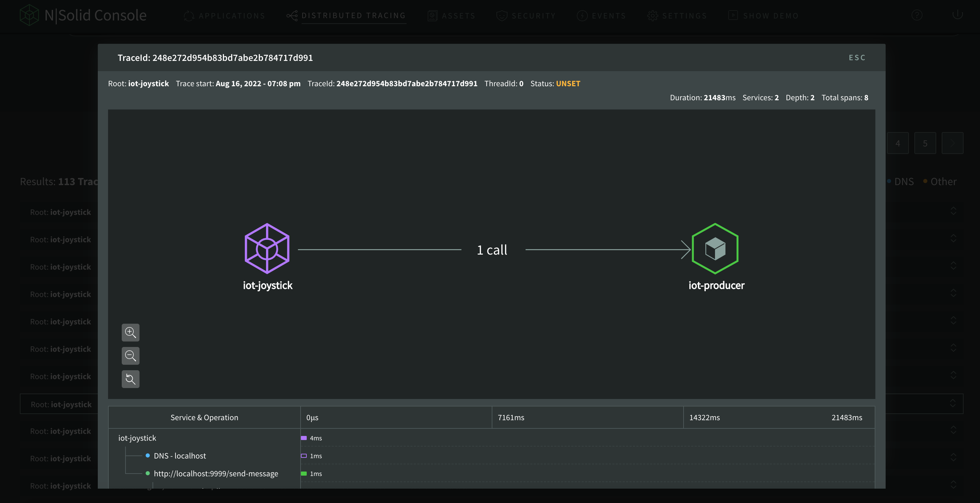
Task: Click the zoom in magnifier icon
Action: pos(131,332)
